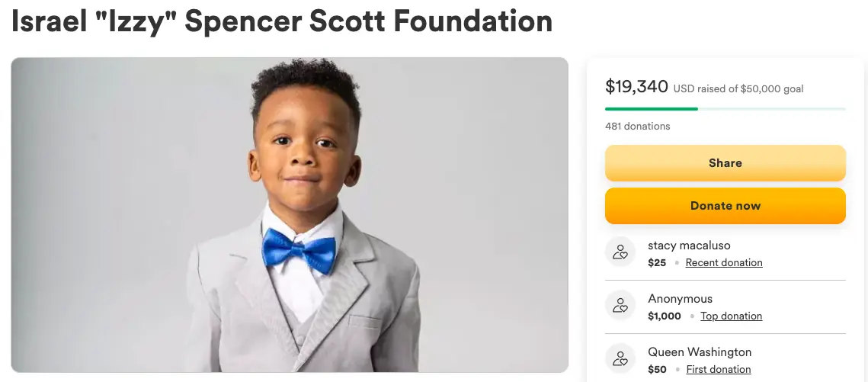868x382 pixels.
Task: Open the fundraiser's main photo
Action: pos(290,215)
